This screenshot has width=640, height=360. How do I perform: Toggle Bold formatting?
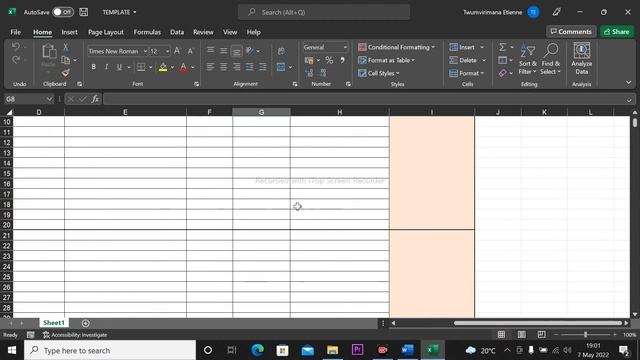93,67
